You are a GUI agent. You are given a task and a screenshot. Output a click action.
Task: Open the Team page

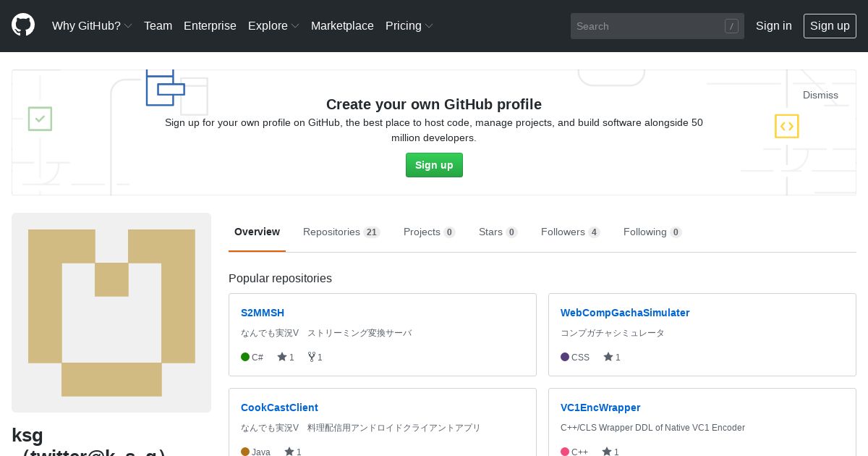click(x=158, y=25)
